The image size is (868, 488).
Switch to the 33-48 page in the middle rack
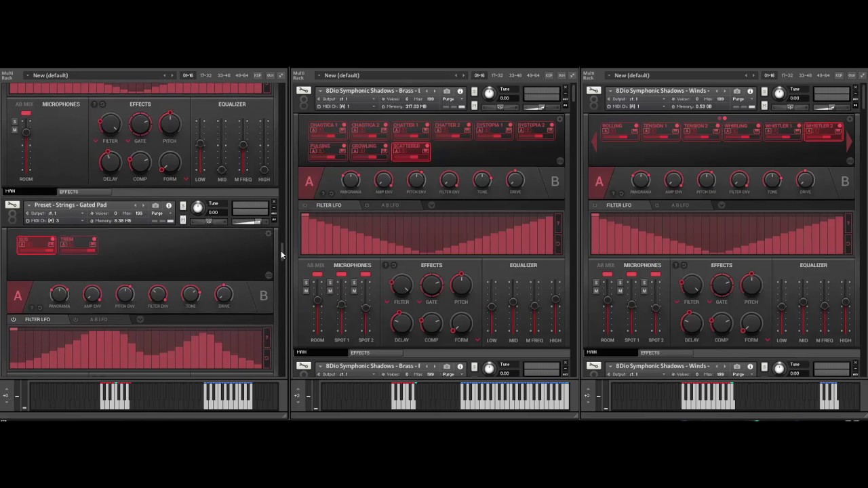click(x=515, y=75)
